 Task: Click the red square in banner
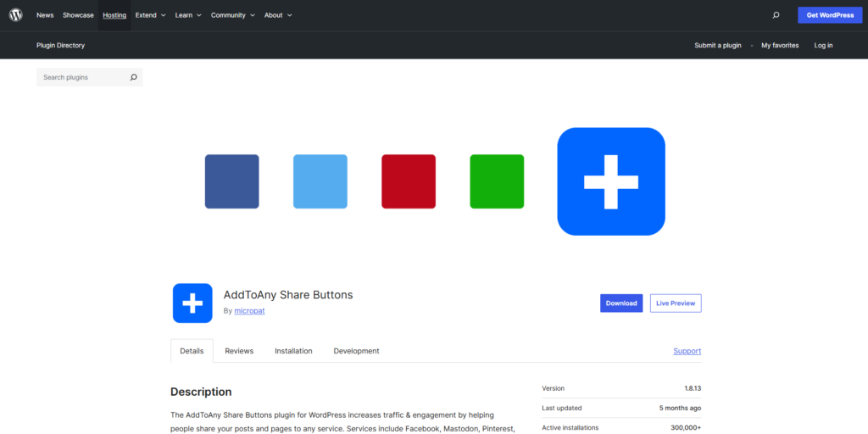409,181
